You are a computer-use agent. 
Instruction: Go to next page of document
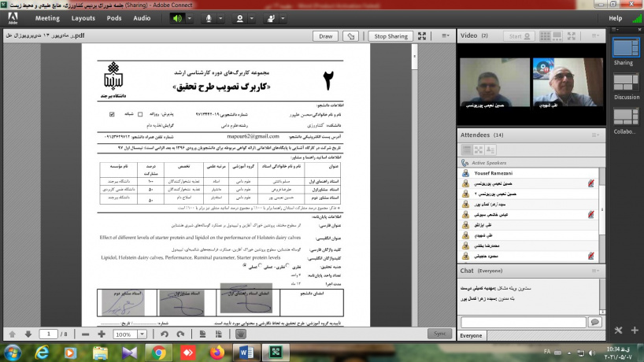(x=28, y=334)
